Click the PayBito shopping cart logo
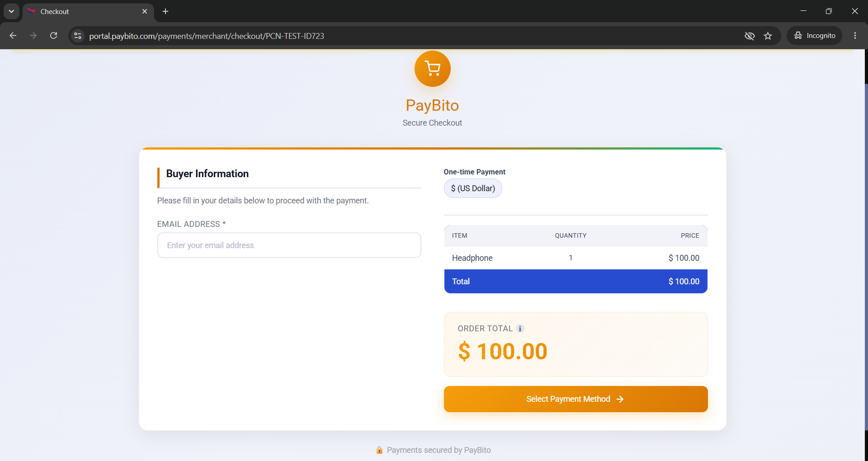The width and height of the screenshot is (868, 461). [432, 69]
